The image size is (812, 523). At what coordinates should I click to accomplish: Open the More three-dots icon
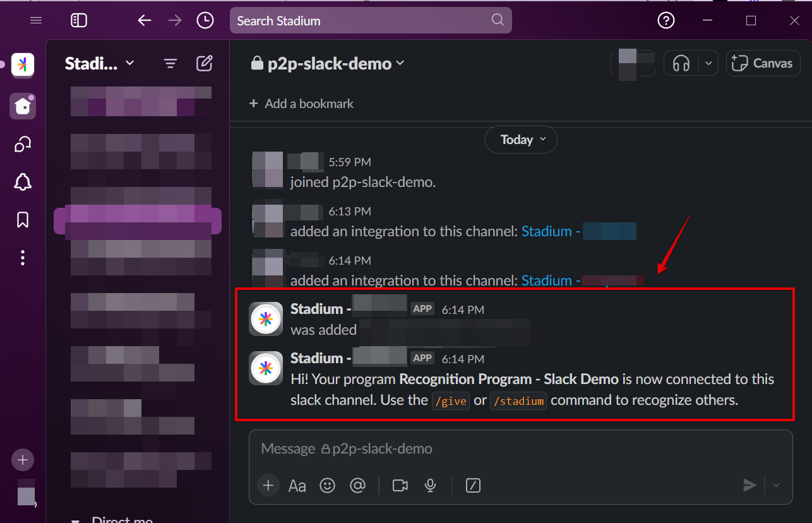click(23, 258)
